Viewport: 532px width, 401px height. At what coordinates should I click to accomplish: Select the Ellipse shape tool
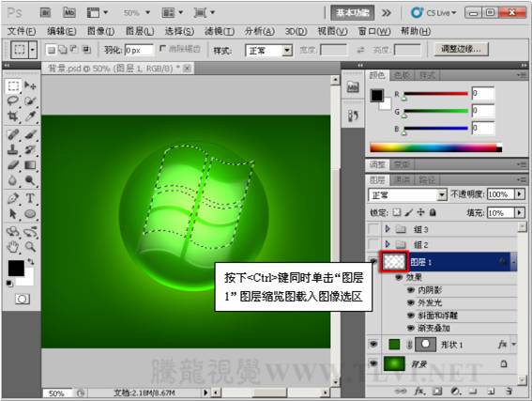(x=30, y=214)
